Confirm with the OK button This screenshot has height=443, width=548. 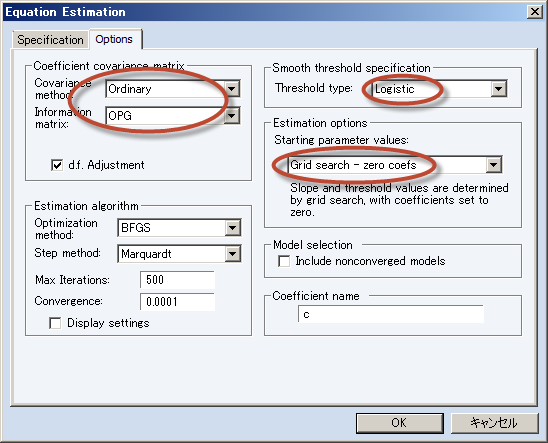point(399,423)
